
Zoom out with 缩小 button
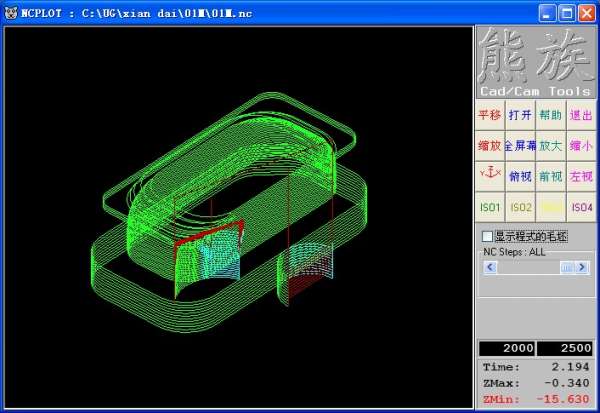tap(581, 145)
